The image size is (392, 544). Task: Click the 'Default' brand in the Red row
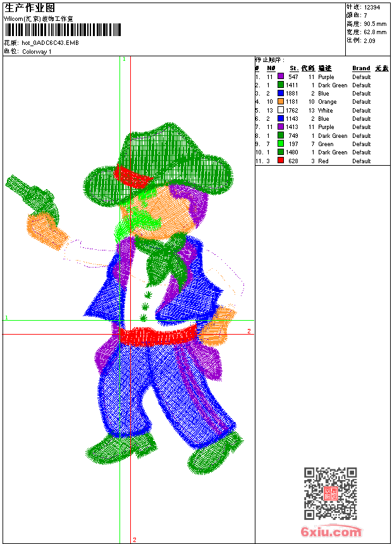(x=362, y=161)
